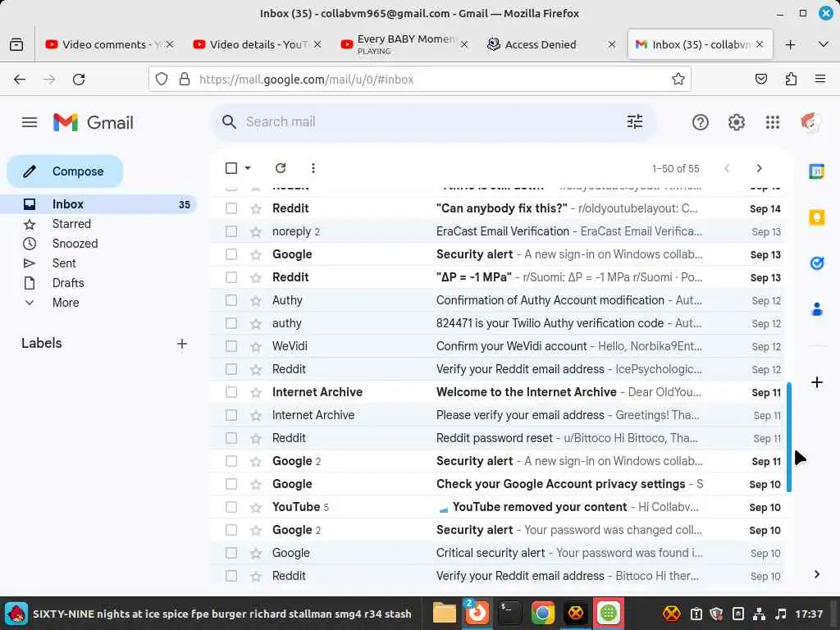Open search options filter icon

point(635,121)
